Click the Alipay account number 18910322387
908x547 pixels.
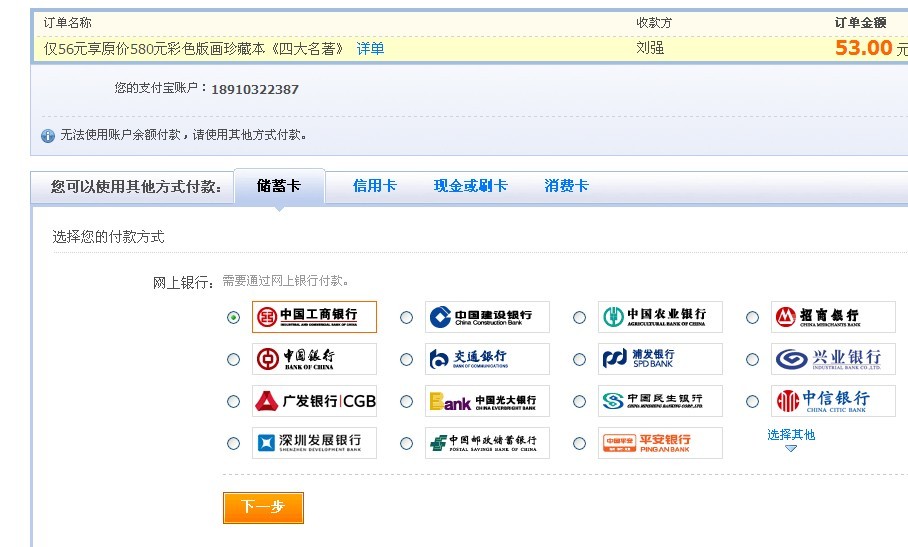[x=255, y=89]
